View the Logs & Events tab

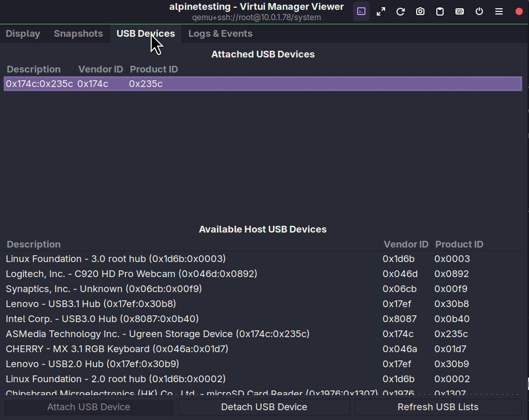pos(220,33)
